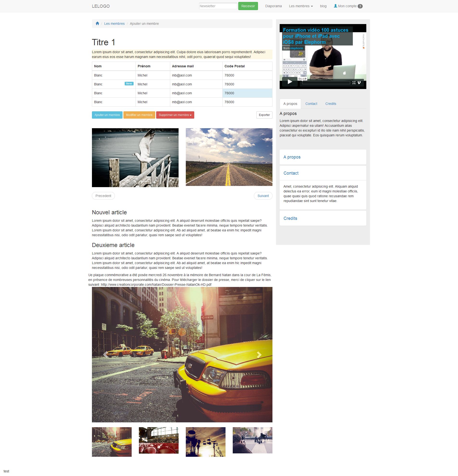Open the Les membres breadcrumb link

(114, 24)
